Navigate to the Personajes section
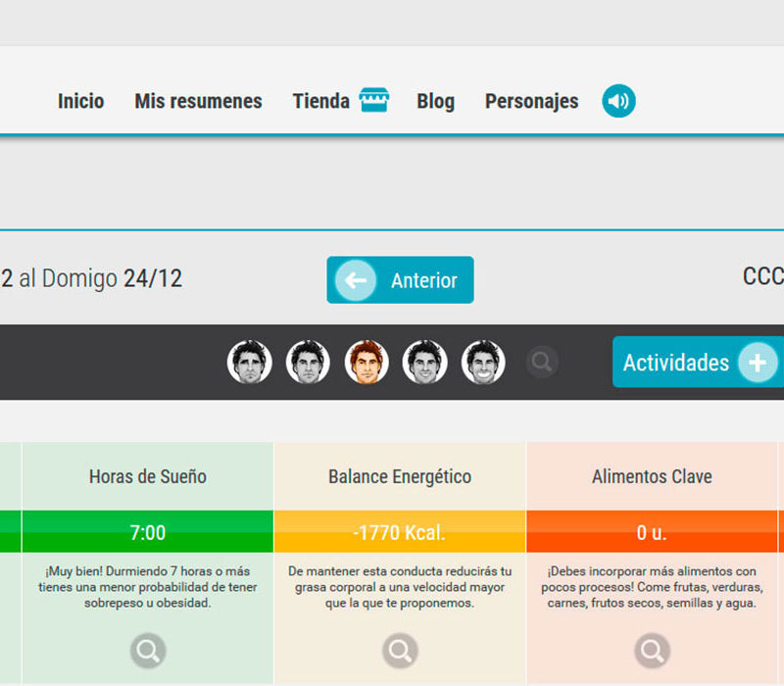Image resolution: width=784 pixels, height=686 pixels. (531, 101)
